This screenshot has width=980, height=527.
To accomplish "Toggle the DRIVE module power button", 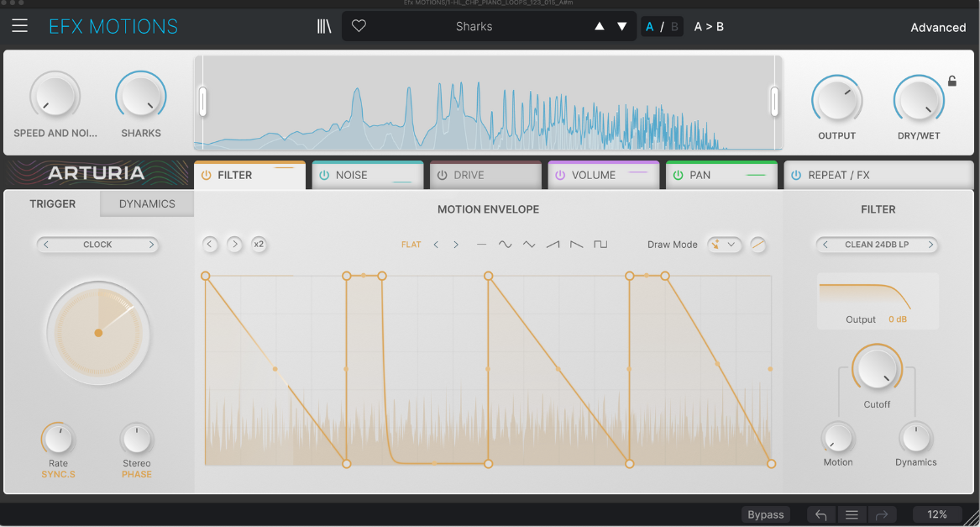I will pos(443,176).
